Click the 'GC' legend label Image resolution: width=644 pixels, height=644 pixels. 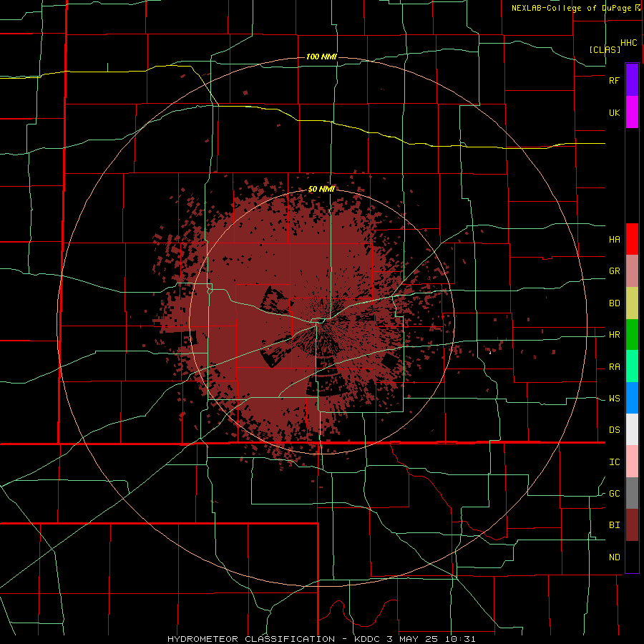pyautogui.click(x=614, y=494)
